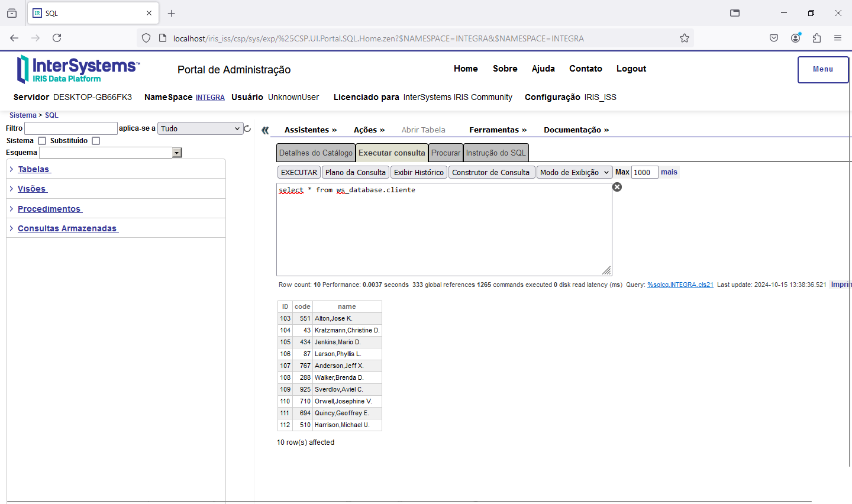Open the browser hamburger menu

point(838,38)
